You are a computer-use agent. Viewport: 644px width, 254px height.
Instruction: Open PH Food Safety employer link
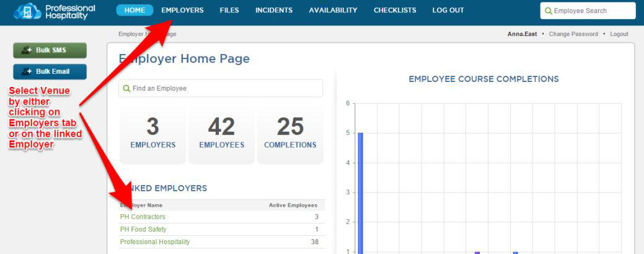(x=143, y=229)
